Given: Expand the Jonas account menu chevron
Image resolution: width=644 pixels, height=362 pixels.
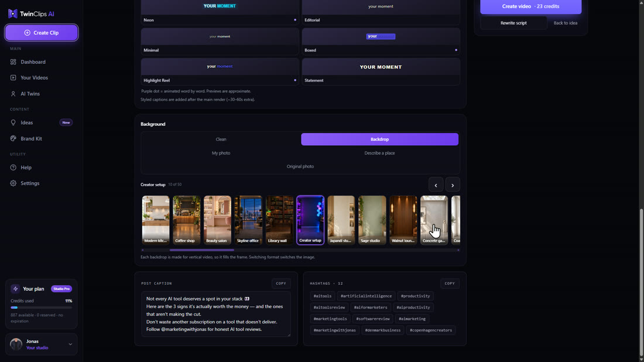Looking at the screenshot, I should (70, 344).
